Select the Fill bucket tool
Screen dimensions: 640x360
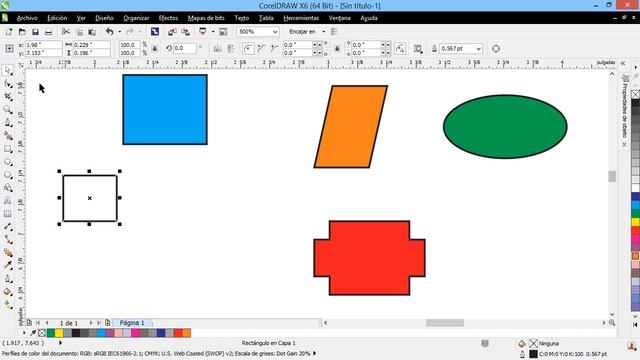[7, 292]
